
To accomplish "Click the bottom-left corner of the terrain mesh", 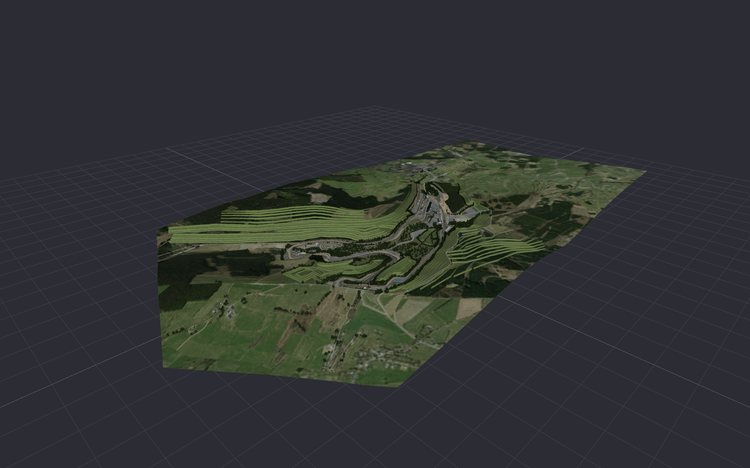I will pyautogui.click(x=165, y=366).
